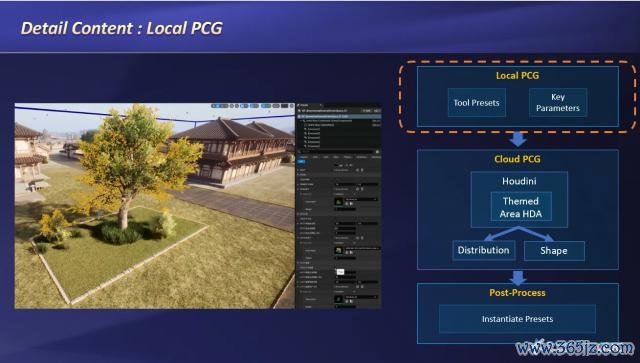640x363 pixels.
Task: Click the arrow between Local PCG and Cloud PCG
Action: click(x=518, y=140)
